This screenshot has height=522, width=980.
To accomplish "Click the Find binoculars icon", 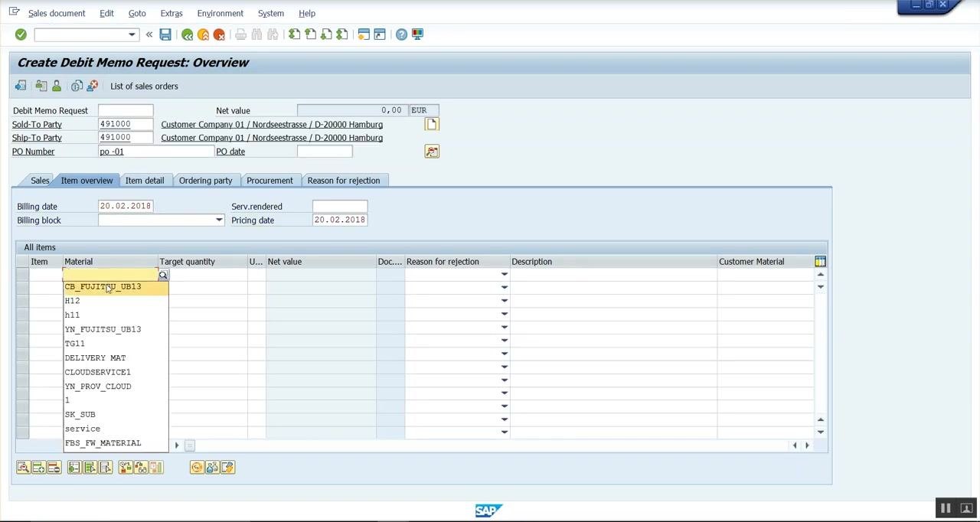I will (x=256, y=34).
